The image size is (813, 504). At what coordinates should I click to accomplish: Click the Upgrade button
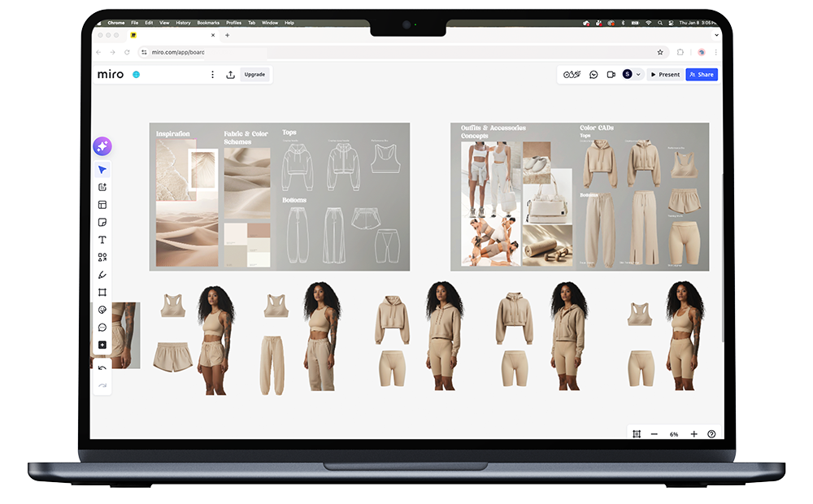point(254,75)
